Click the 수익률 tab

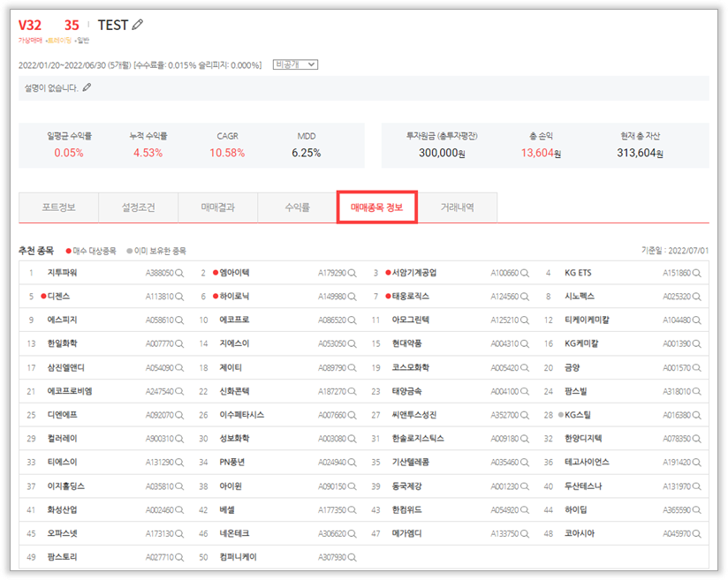point(297,207)
